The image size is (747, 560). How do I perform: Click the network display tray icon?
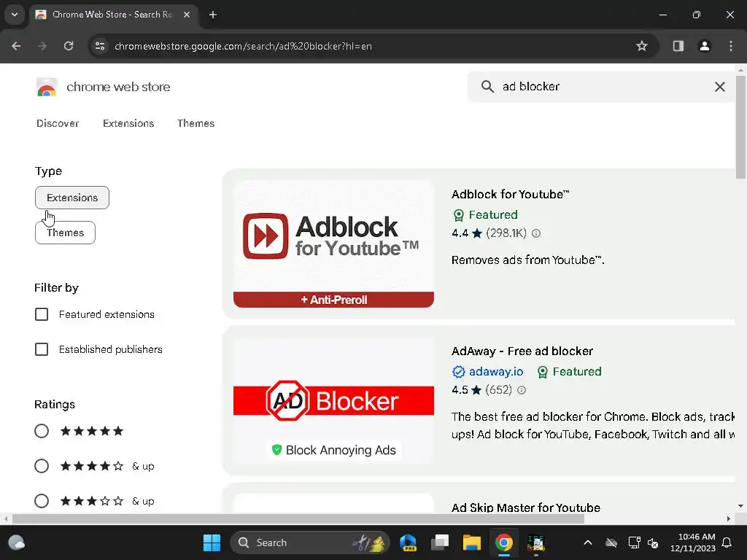click(634, 542)
